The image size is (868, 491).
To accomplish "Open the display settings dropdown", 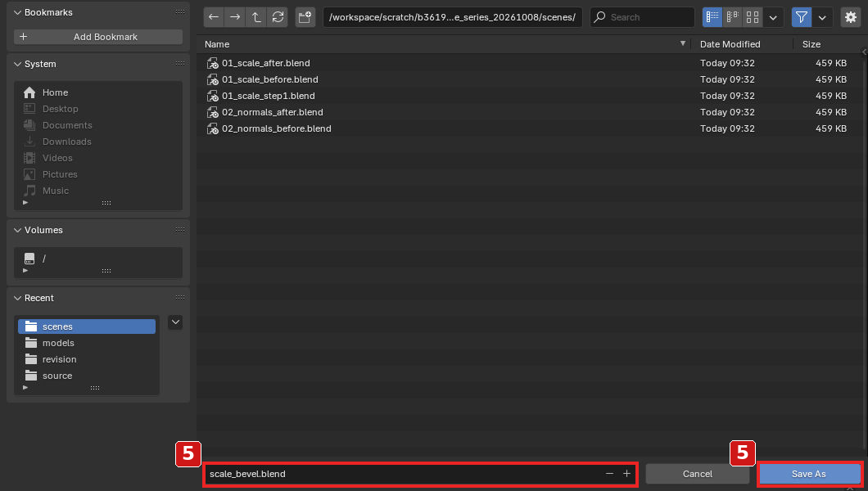I will point(773,17).
